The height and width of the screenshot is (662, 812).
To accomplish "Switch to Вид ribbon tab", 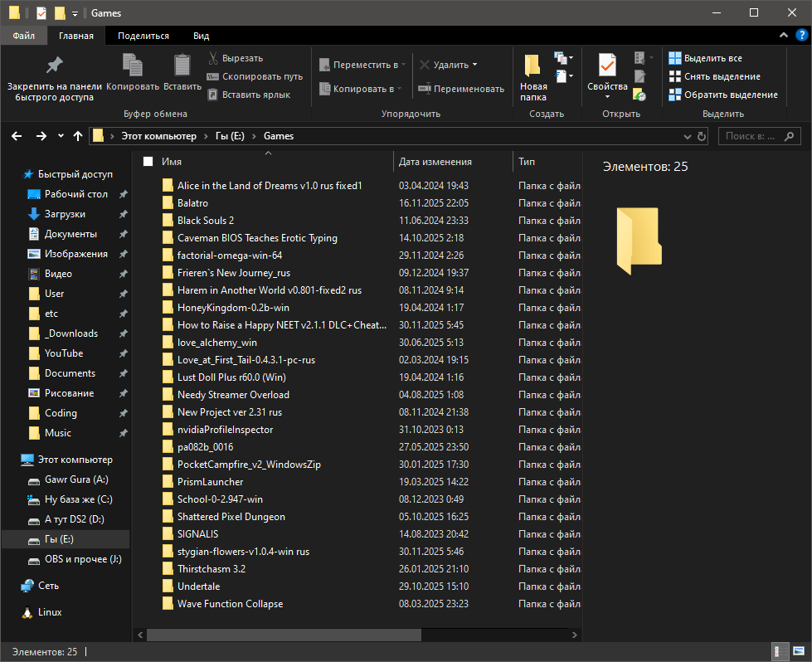I will coord(201,36).
